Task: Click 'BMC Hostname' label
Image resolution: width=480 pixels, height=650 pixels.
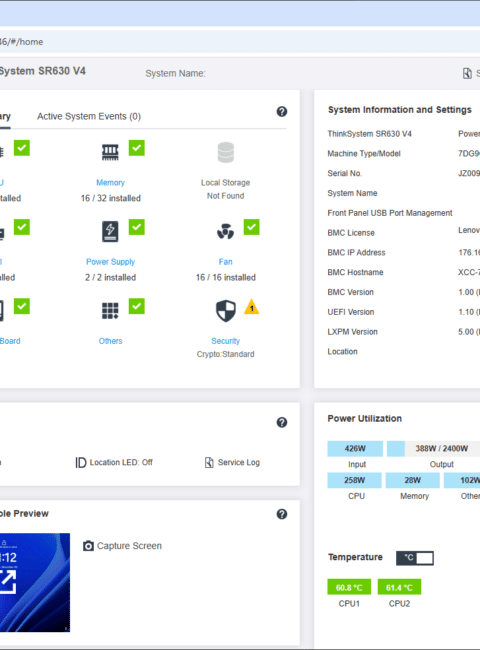Action: (355, 272)
